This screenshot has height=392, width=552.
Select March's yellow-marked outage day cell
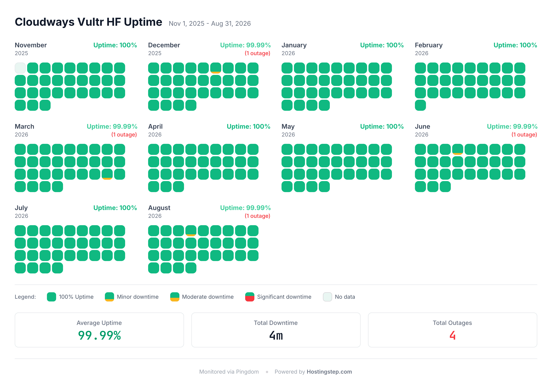pyautogui.click(x=107, y=174)
